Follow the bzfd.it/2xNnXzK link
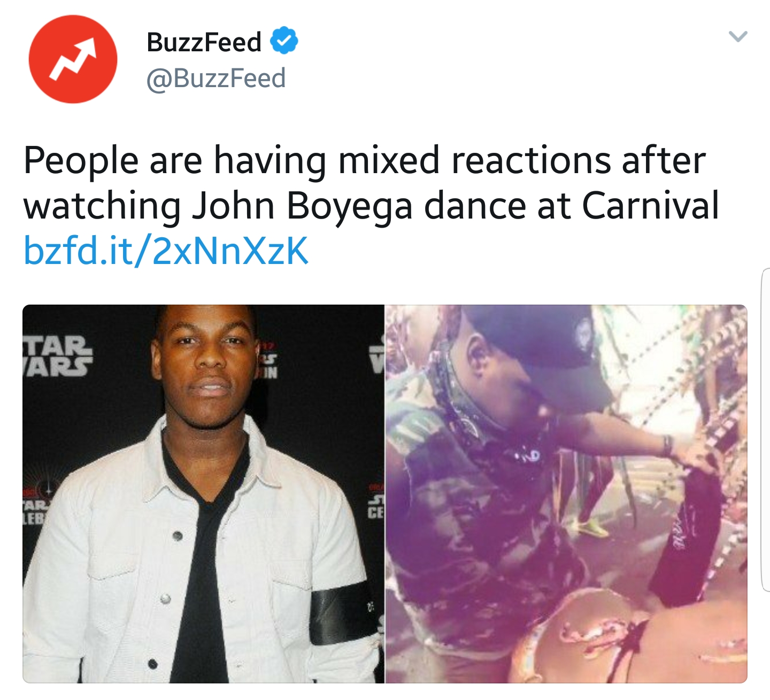 pyautogui.click(x=166, y=251)
